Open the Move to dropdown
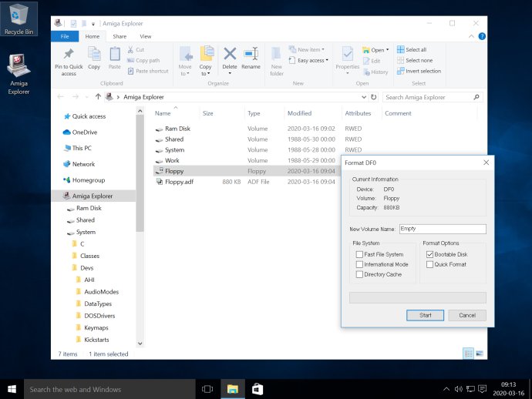 pyautogui.click(x=185, y=61)
